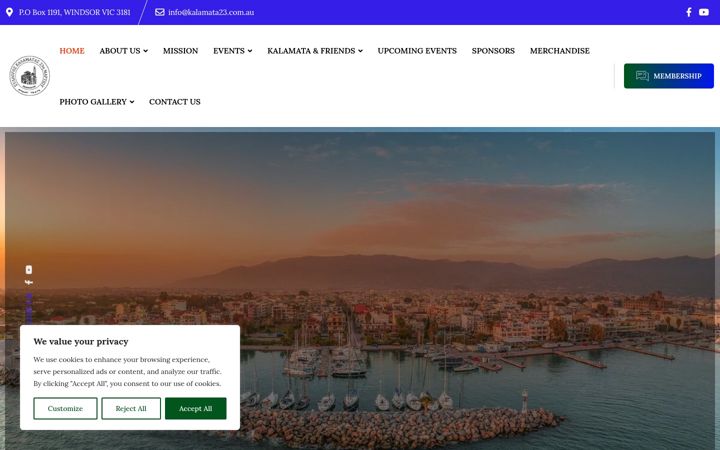Open the Mission page
The image size is (720, 450).
(180, 51)
